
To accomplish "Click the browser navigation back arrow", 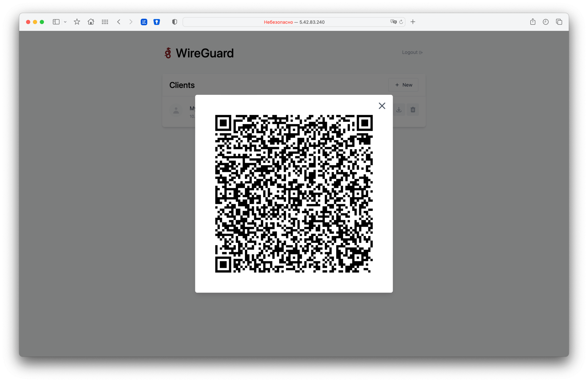I will (119, 22).
